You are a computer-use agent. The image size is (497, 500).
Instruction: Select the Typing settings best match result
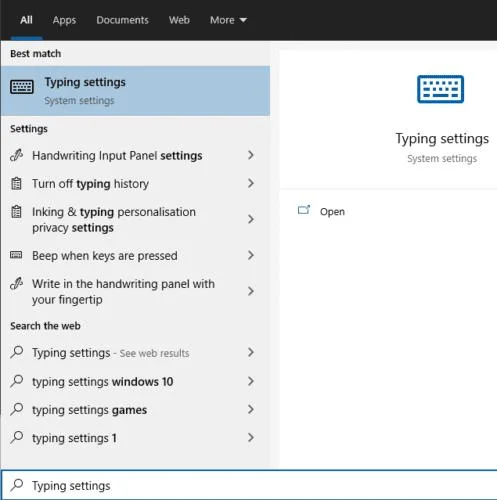pyautogui.click(x=135, y=91)
